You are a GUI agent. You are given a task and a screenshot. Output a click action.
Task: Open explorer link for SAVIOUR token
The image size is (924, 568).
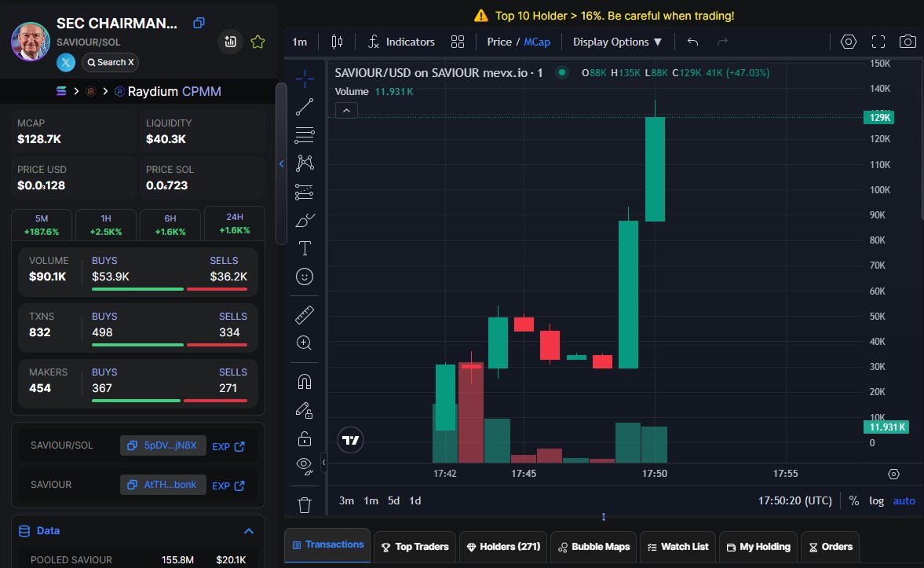(x=228, y=486)
